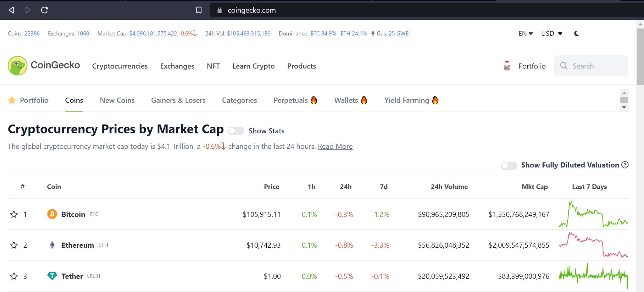
Task: Open the Categories tab
Action: (239, 100)
